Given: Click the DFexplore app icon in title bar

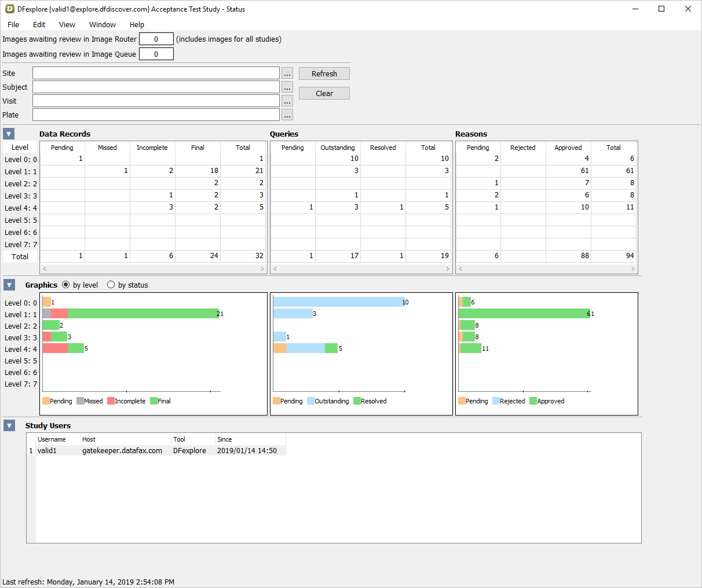Looking at the screenshot, I should [x=9, y=9].
